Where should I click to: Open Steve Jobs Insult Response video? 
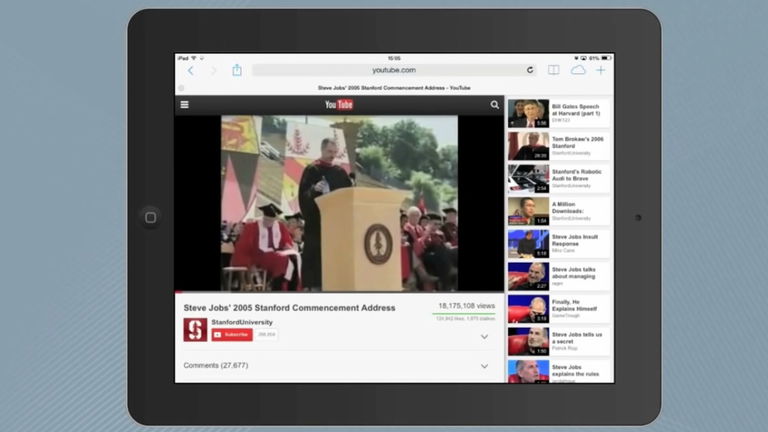[x=559, y=244]
